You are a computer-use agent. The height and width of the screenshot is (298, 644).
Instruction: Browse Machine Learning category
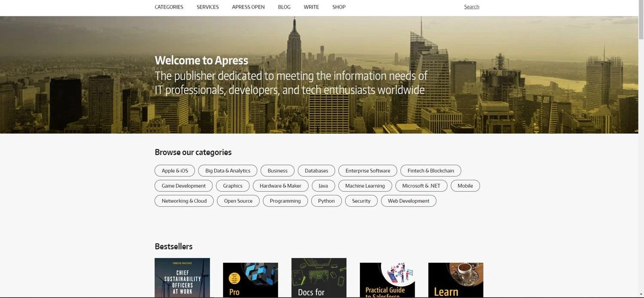pyautogui.click(x=365, y=185)
